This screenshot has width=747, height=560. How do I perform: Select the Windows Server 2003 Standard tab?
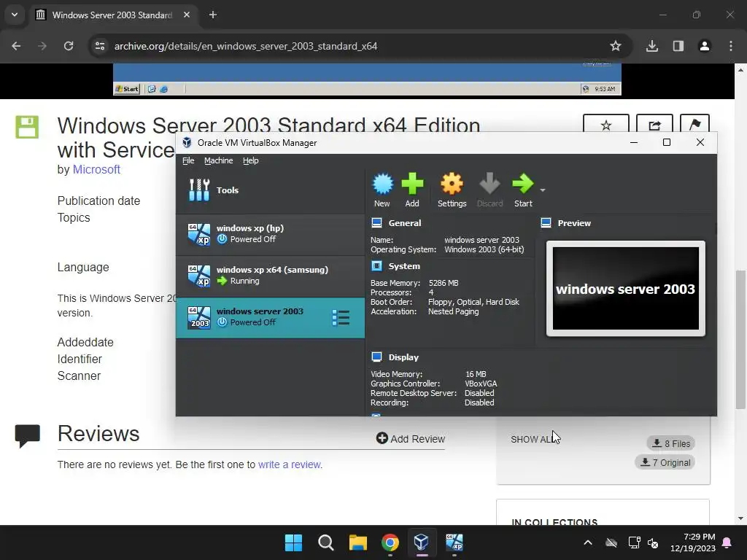[x=112, y=15]
